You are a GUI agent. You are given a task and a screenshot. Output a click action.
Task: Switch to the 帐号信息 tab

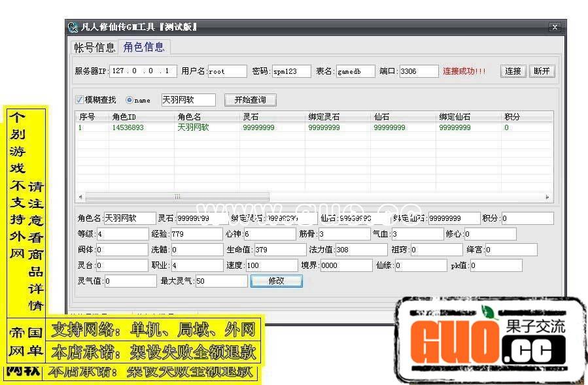point(94,47)
